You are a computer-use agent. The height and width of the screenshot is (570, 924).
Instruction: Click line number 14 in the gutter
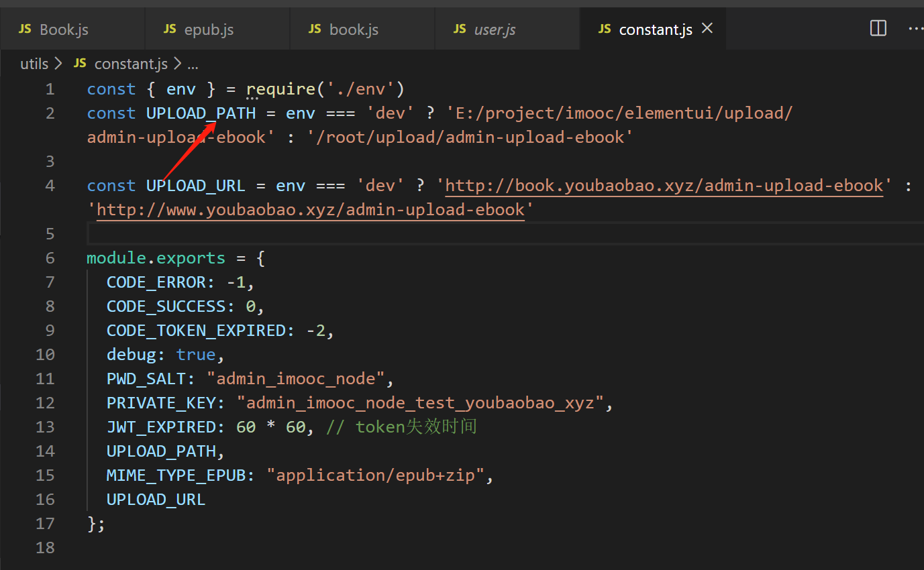coord(46,451)
